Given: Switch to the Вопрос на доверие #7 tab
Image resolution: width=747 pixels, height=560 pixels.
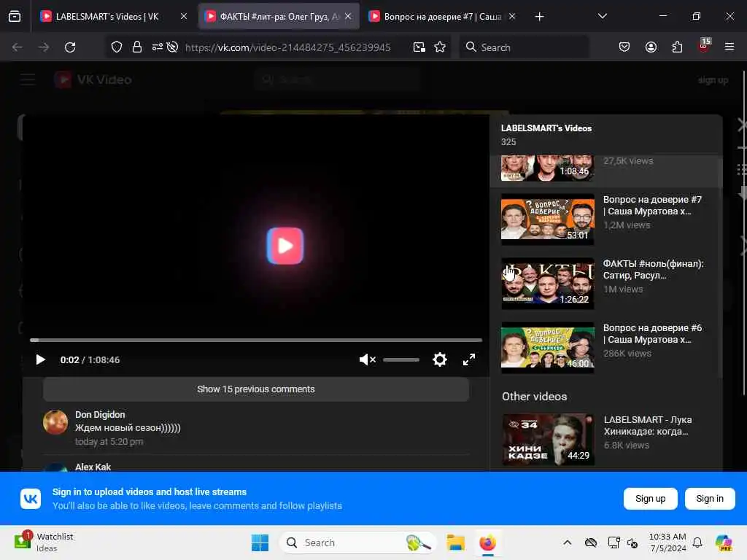Looking at the screenshot, I should (x=442, y=16).
